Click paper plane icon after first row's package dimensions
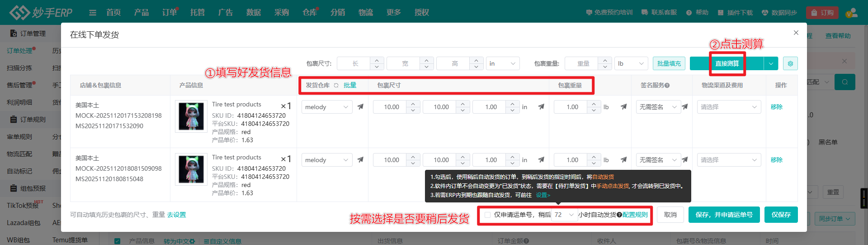The image size is (868, 245). click(x=541, y=107)
